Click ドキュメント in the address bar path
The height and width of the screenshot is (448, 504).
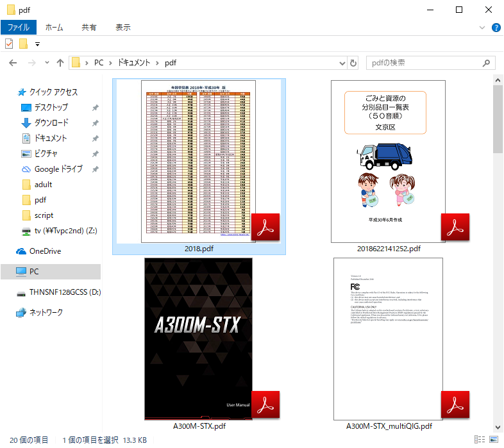point(134,63)
